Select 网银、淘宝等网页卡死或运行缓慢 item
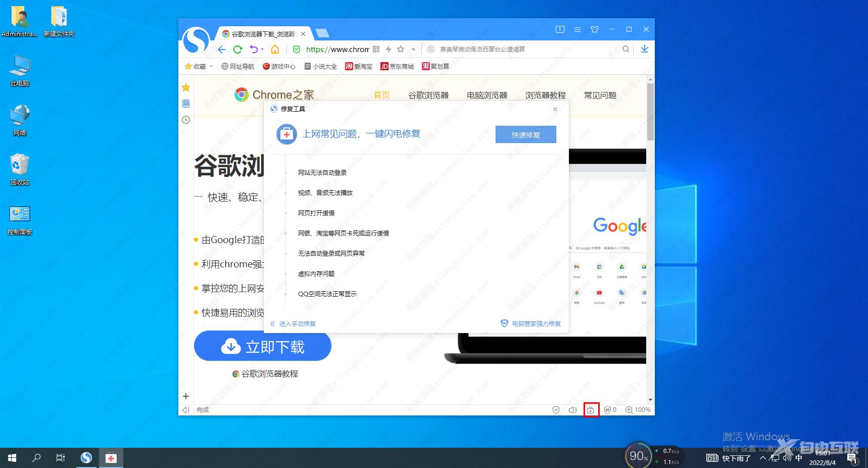 click(344, 233)
